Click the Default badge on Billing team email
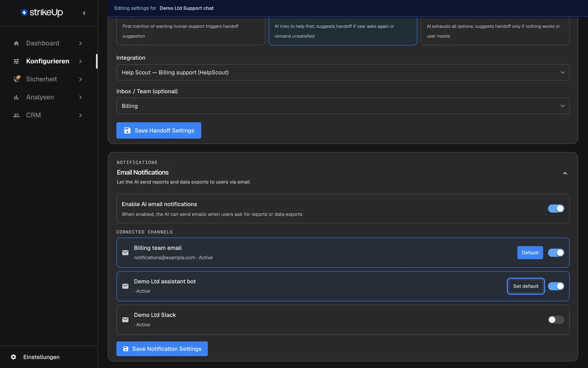Viewport: 588px width, 368px height. 530,253
